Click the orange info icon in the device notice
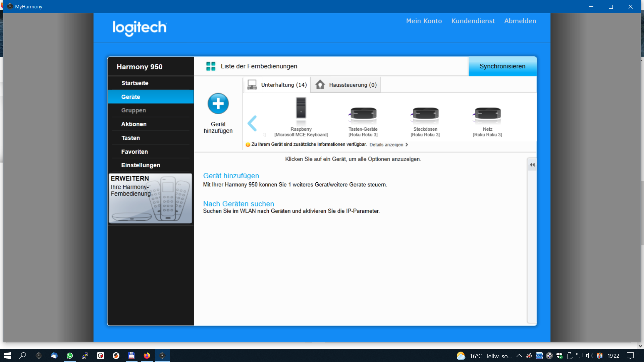644x362 pixels. point(248,145)
